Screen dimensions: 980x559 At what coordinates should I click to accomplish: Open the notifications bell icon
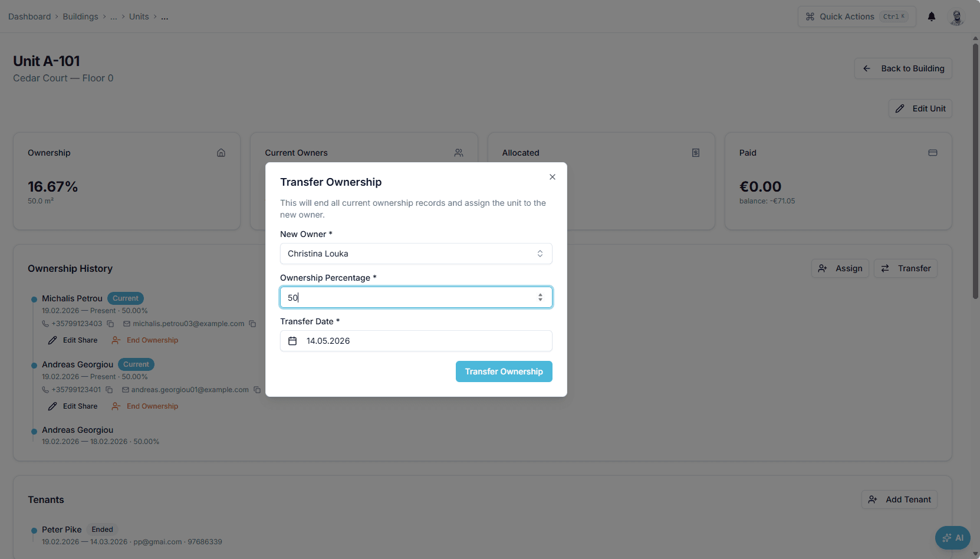[x=932, y=17]
